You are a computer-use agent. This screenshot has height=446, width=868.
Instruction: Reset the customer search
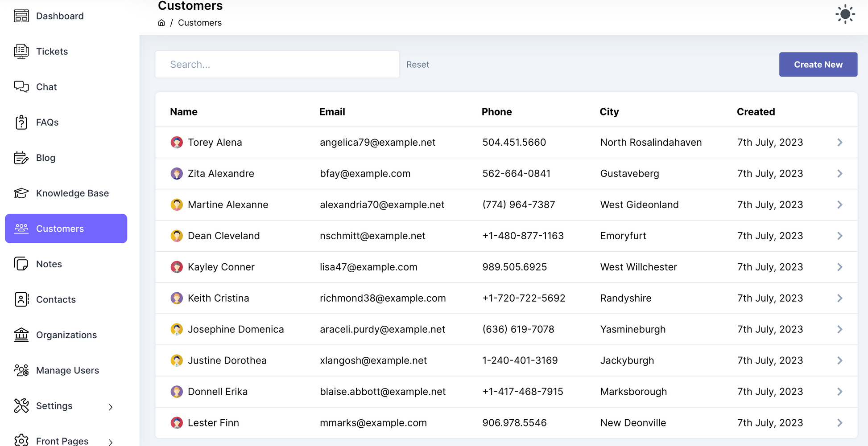tap(417, 65)
